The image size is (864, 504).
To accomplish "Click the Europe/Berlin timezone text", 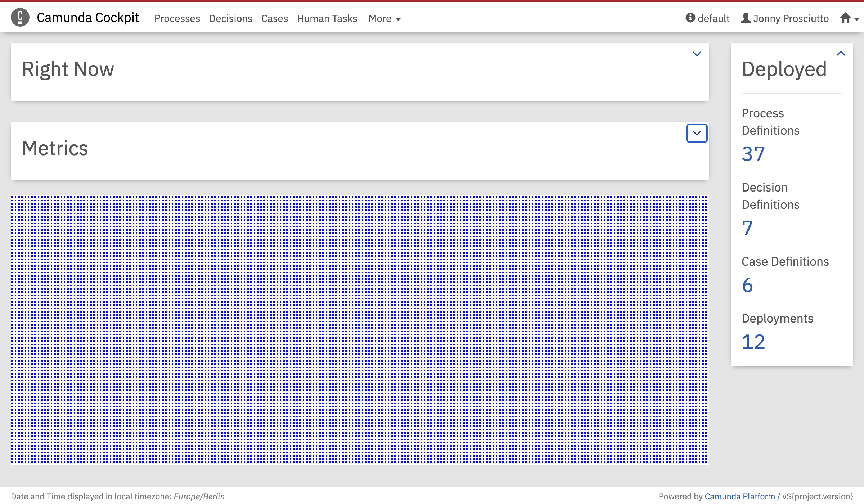I will 199,496.
